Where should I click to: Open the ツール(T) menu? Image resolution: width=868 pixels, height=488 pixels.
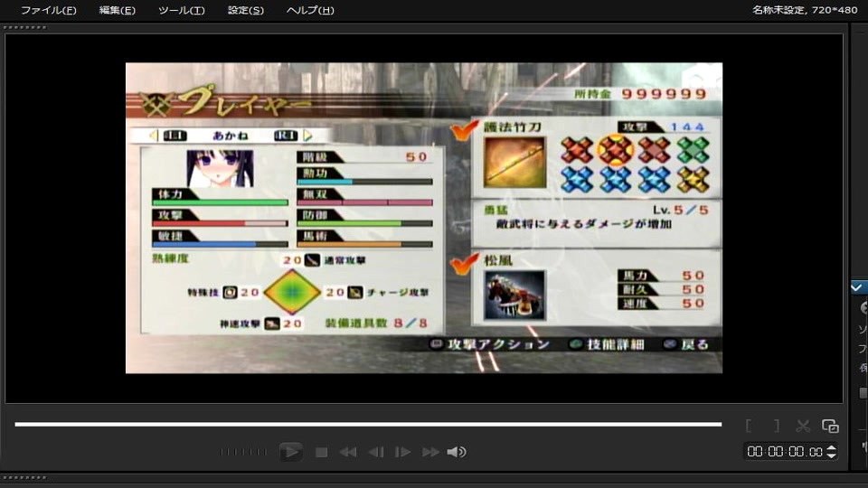tap(182, 10)
